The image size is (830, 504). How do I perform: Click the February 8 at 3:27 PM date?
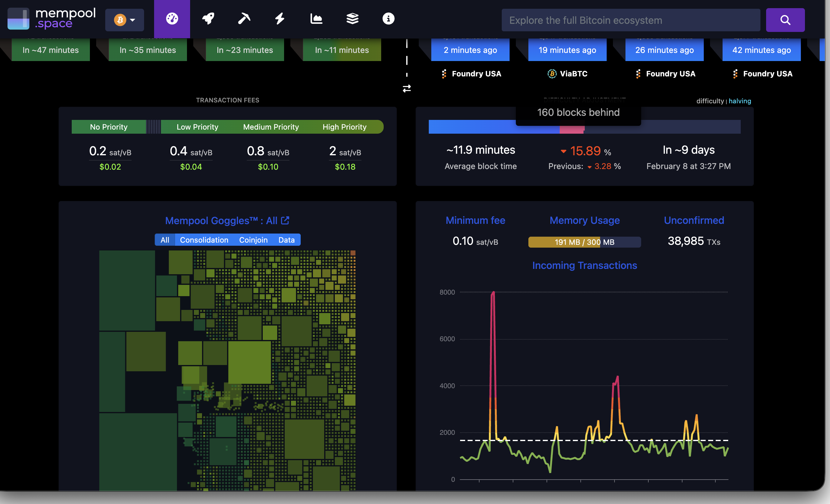688,166
